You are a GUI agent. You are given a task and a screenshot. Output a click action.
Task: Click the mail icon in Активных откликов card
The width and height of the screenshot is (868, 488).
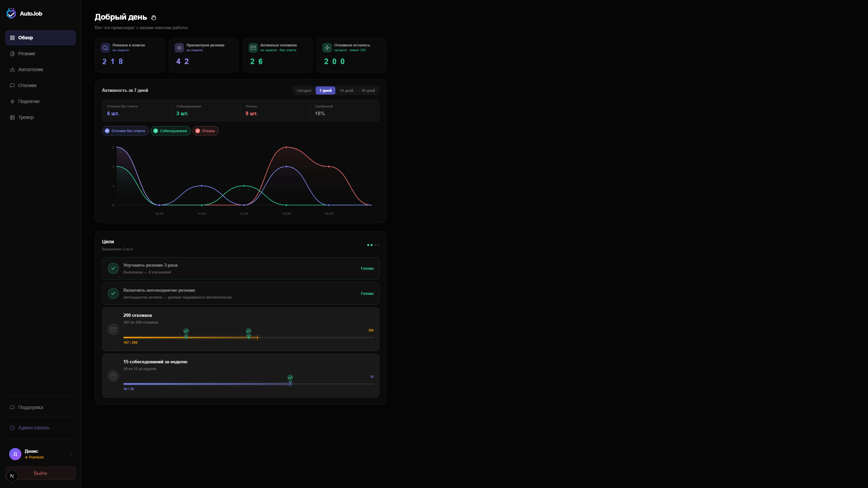(253, 48)
